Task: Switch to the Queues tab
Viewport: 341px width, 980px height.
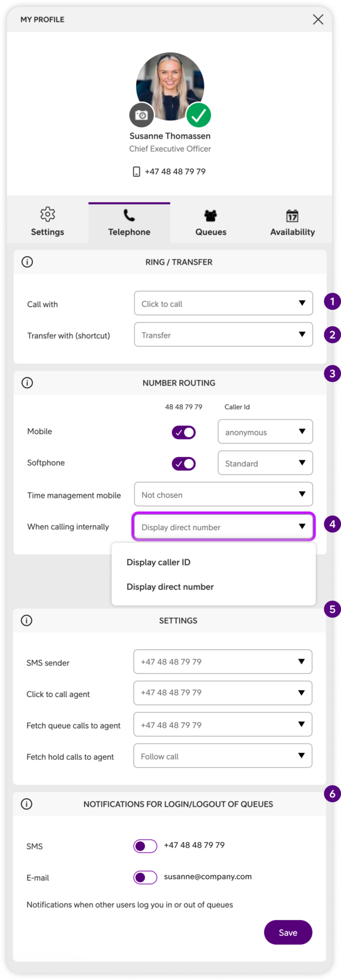Action: 211,223
